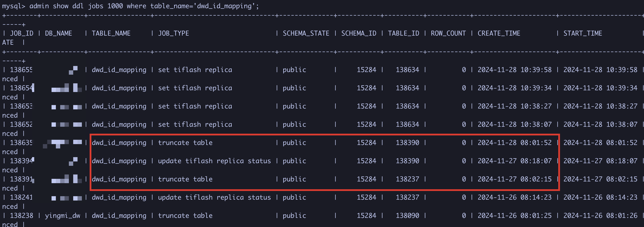Click start time 2024-11-26 08:01:26

point(600,216)
